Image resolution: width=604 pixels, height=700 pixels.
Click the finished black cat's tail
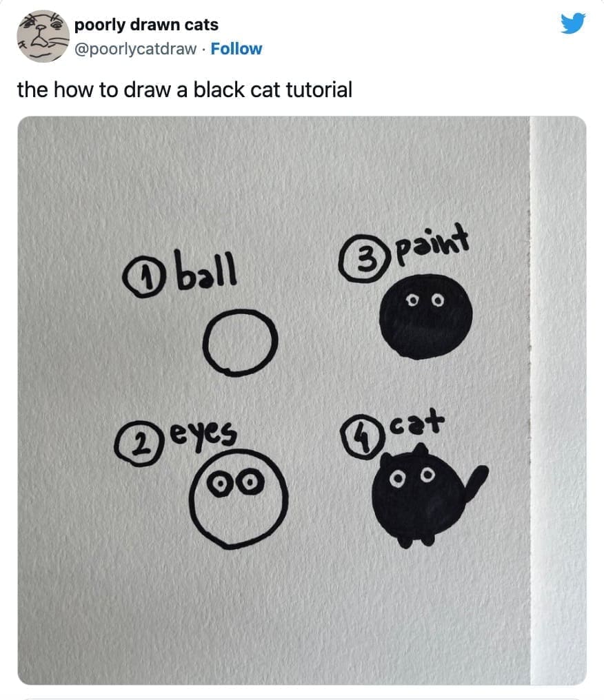pos(477,481)
